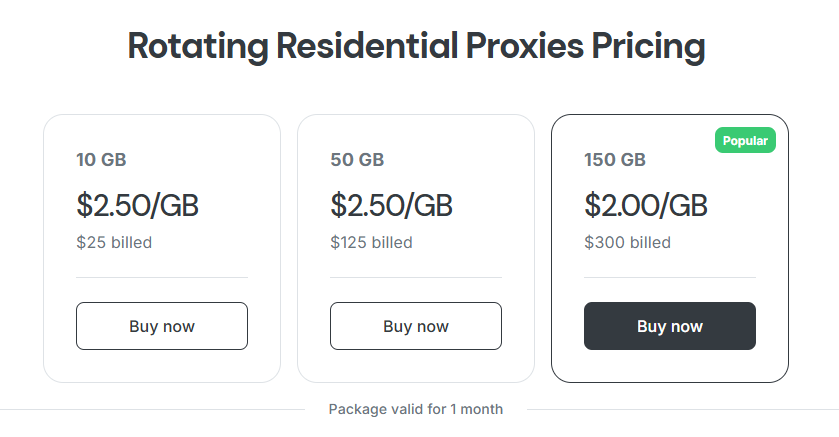Click the $2.00/GB price text
This screenshot has width=839, height=437.
click(x=646, y=206)
